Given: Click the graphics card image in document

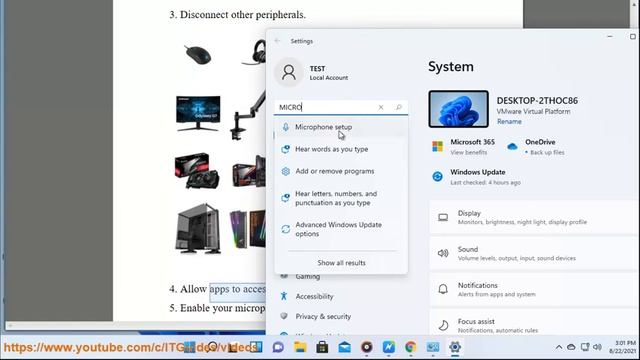Looking at the screenshot, I should (197, 171).
